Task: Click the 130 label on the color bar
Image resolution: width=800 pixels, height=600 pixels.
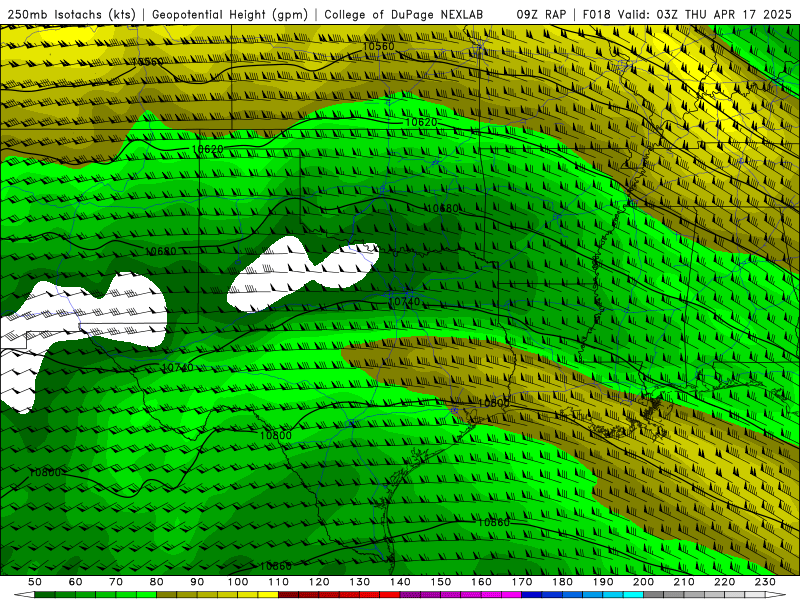Action: tap(359, 582)
